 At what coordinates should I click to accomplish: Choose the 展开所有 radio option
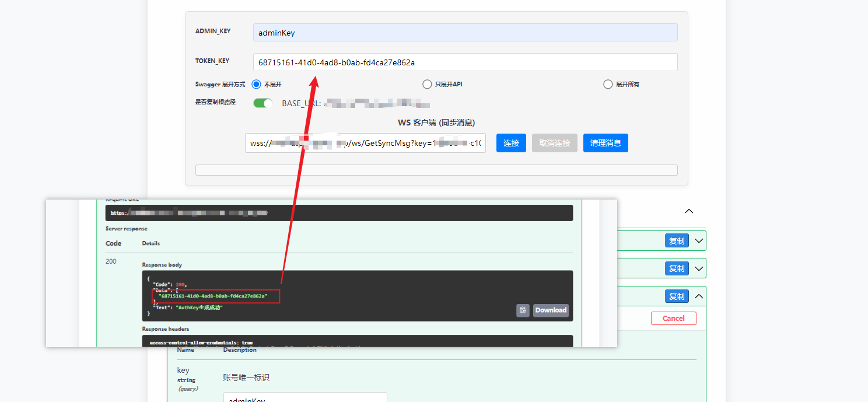[x=608, y=85]
